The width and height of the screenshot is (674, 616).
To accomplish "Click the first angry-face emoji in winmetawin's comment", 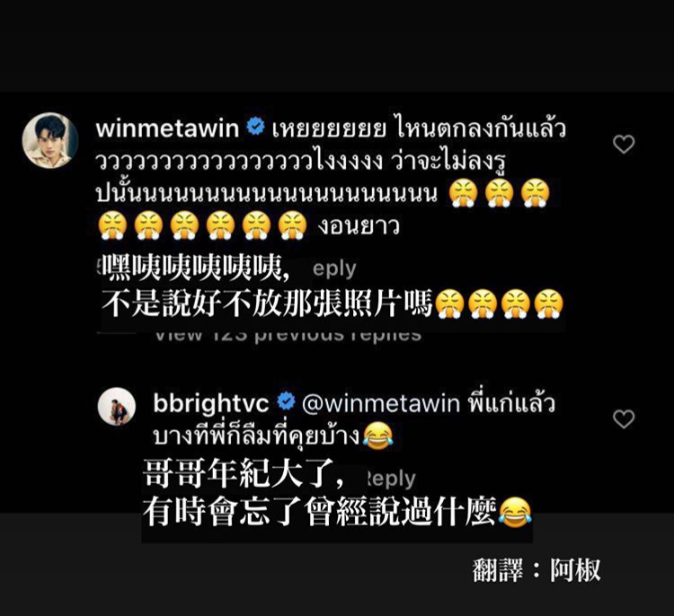I will 463,194.
